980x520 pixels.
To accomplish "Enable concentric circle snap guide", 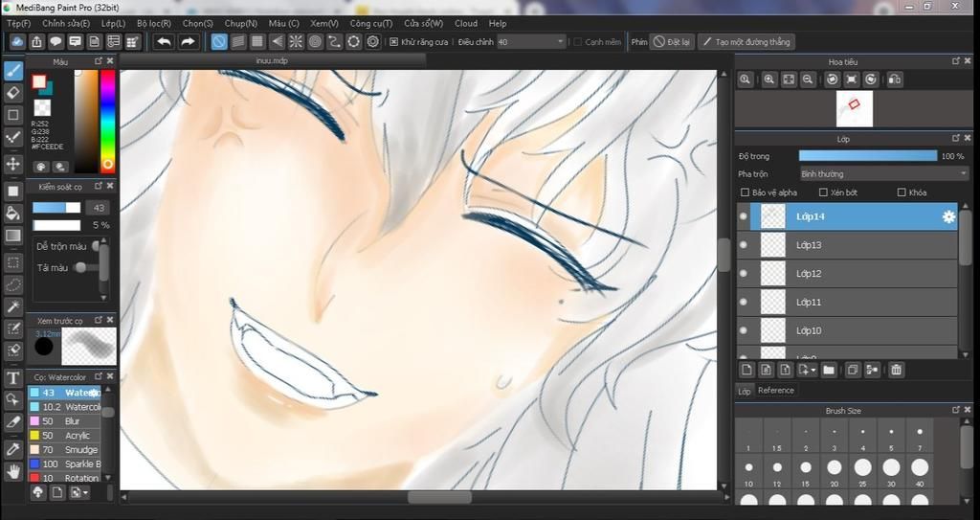I will tap(316, 42).
